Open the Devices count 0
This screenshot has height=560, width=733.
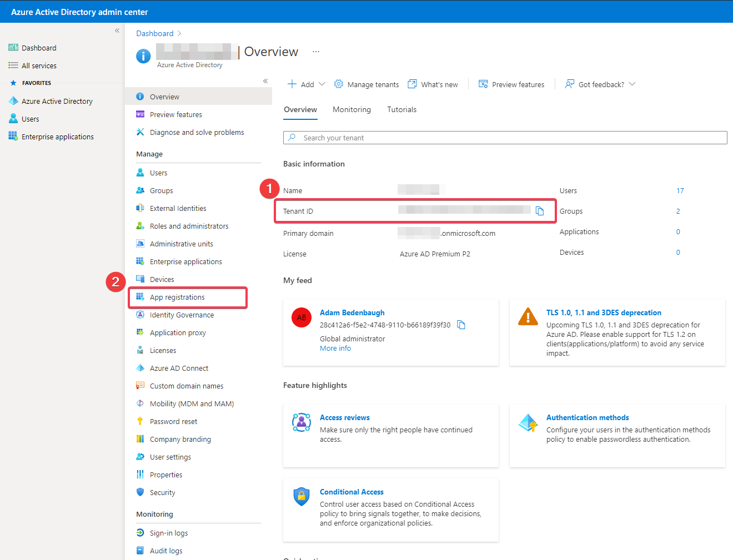click(678, 252)
